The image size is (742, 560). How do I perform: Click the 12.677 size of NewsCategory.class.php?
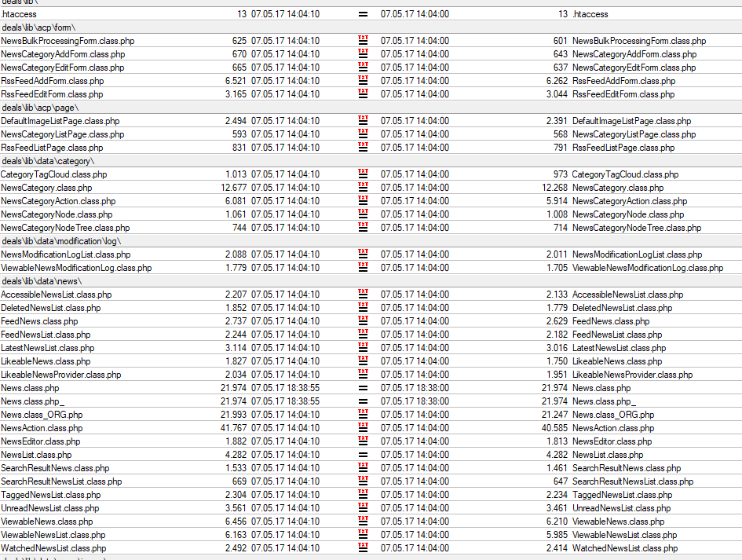pyautogui.click(x=234, y=188)
